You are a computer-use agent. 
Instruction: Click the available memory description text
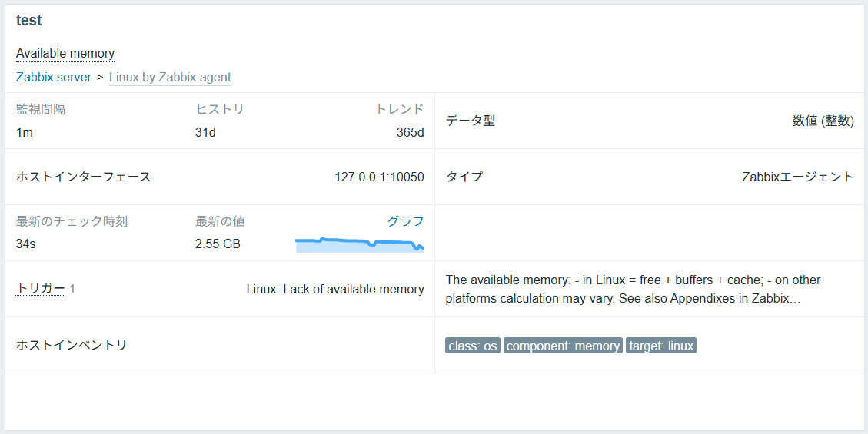634,289
